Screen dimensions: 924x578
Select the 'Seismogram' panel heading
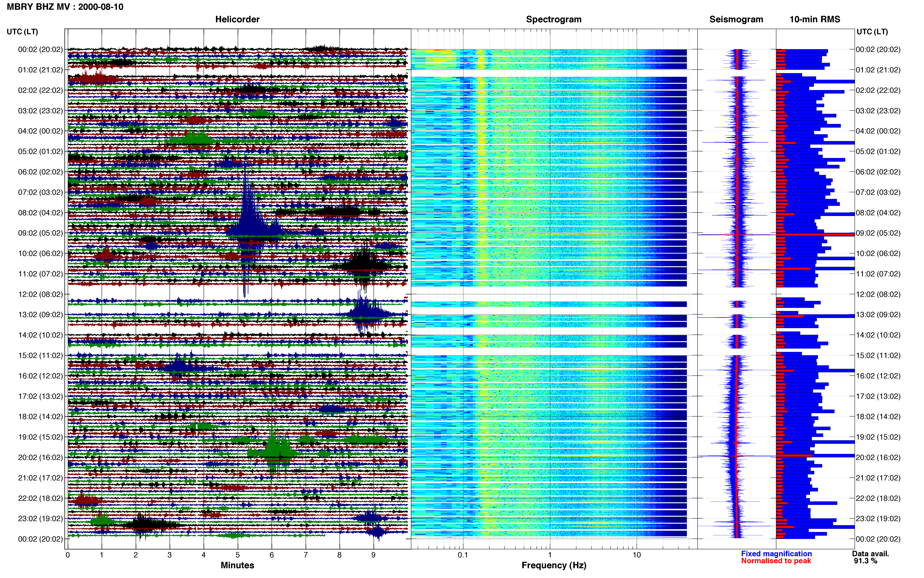click(x=736, y=20)
